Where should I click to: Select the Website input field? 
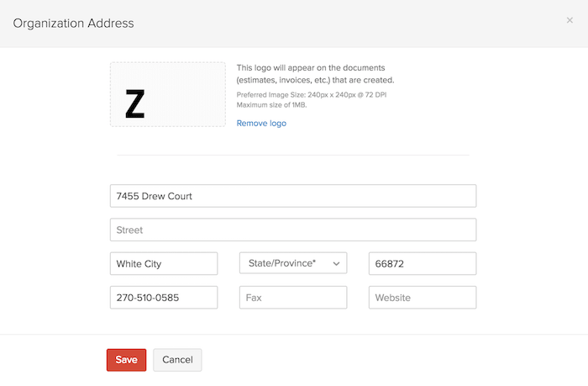click(x=423, y=297)
